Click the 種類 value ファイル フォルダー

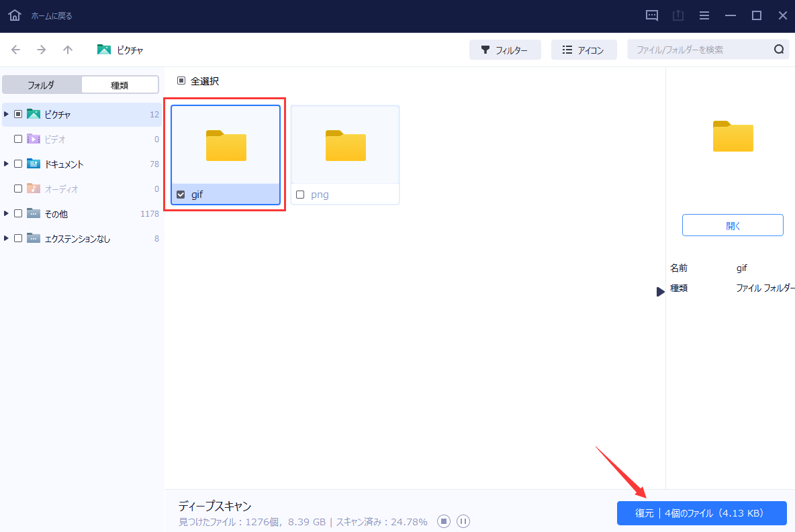tap(765, 288)
